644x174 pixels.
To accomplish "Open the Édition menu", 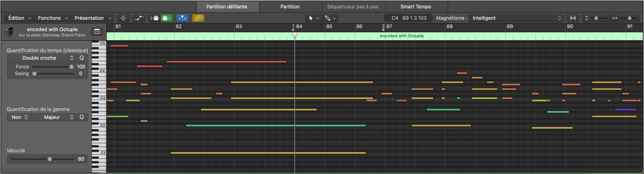I will [19, 18].
